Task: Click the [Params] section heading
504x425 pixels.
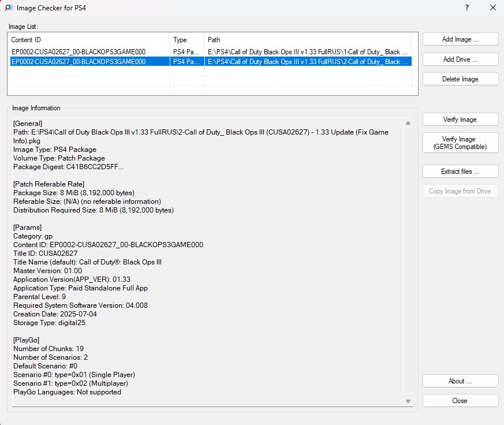Action: (27, 228)
